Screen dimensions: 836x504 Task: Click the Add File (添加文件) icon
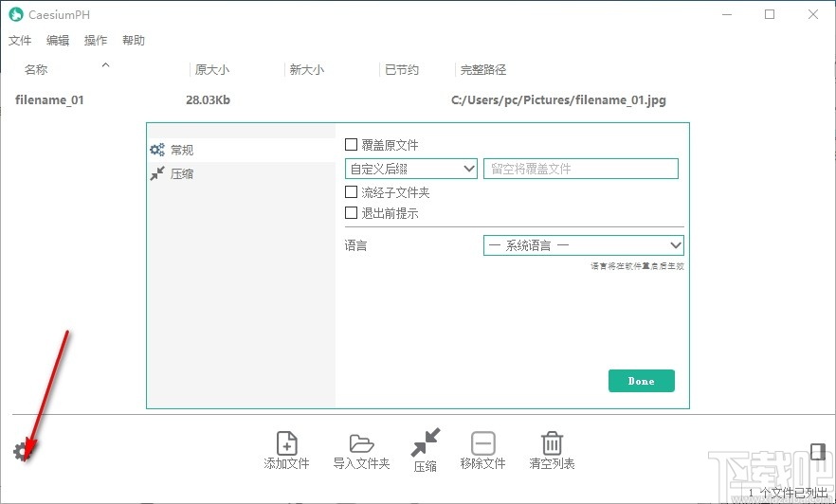pos(287,451)
